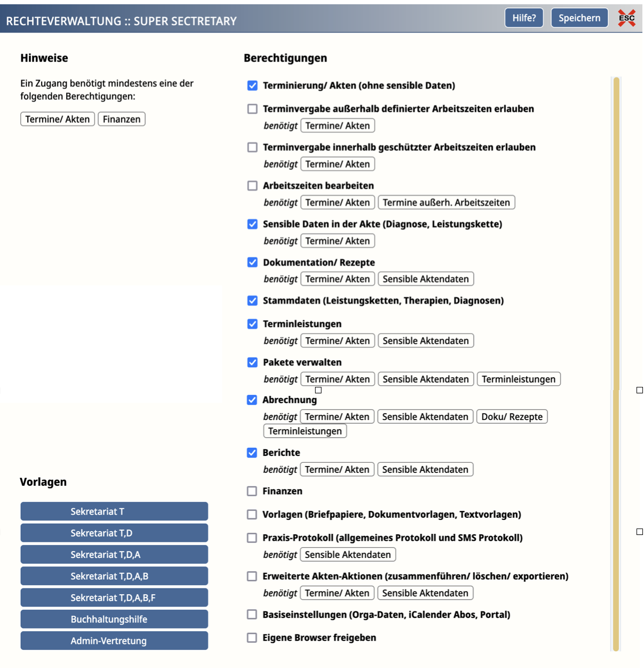
Task: Click the Termine/ Akten tag under Hinweise
Action: coord(58,119)
